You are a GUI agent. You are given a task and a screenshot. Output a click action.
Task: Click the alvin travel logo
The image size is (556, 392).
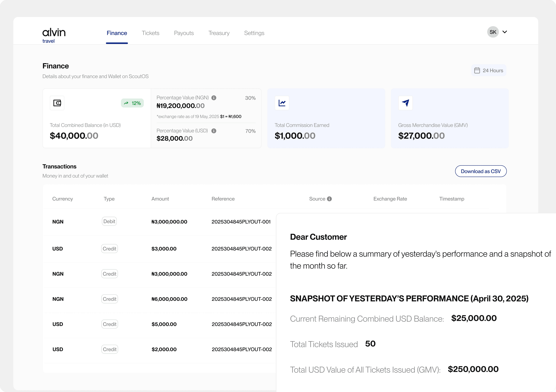pos(54,35)
